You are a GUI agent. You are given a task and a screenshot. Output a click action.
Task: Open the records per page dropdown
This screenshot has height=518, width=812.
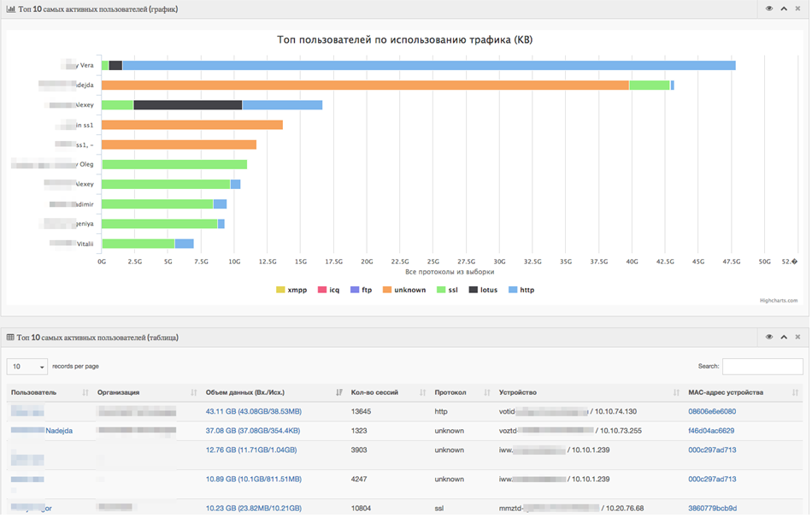tap(27, 367)
